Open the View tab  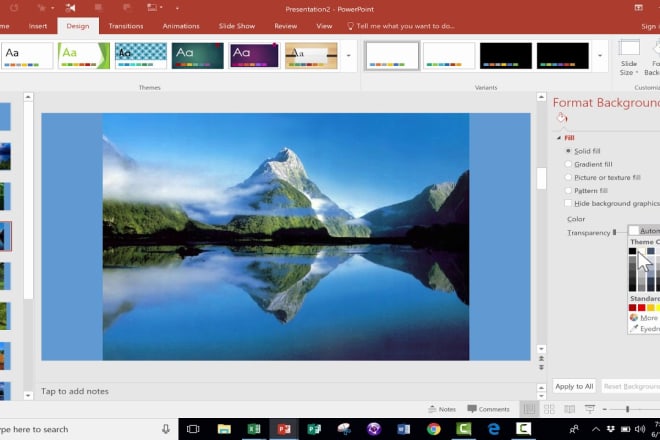pyautogui.click(x=324, y=26)
